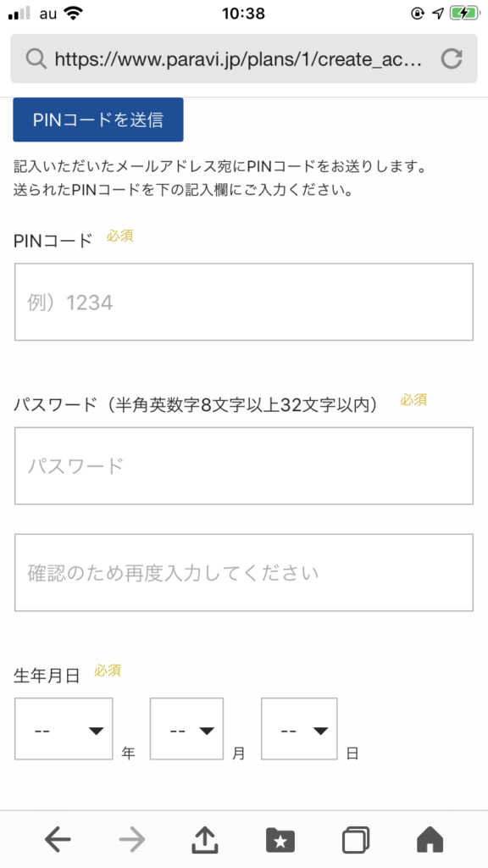488x868 pixels.
Task: Open the birth month dropdown
Action: click(x=186, y=728)
